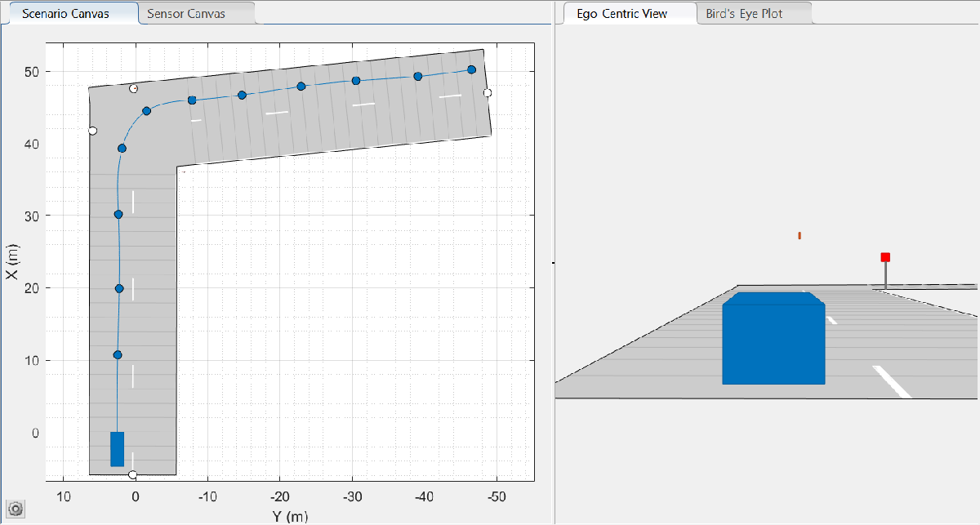The height and width of the screenshot is (525, 980).
Task: Select the road center point at the road's right end
Action: pos(488,93)
